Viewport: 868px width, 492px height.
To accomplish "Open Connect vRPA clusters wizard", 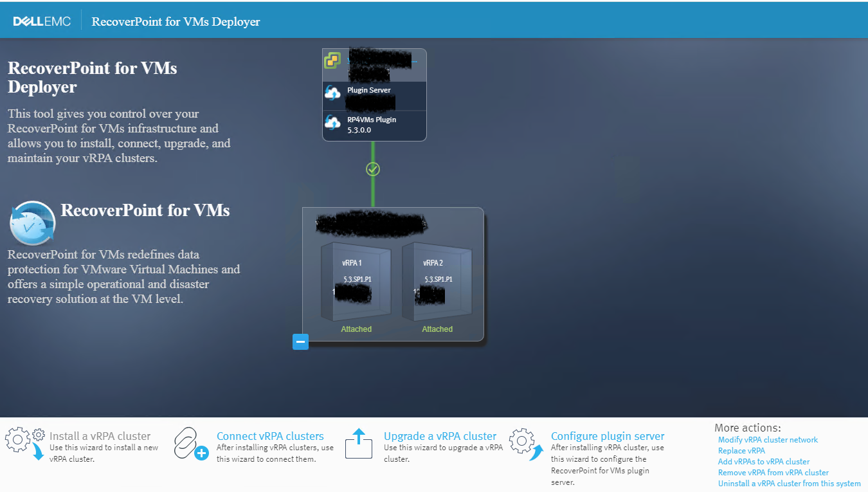I will point(270,436).
